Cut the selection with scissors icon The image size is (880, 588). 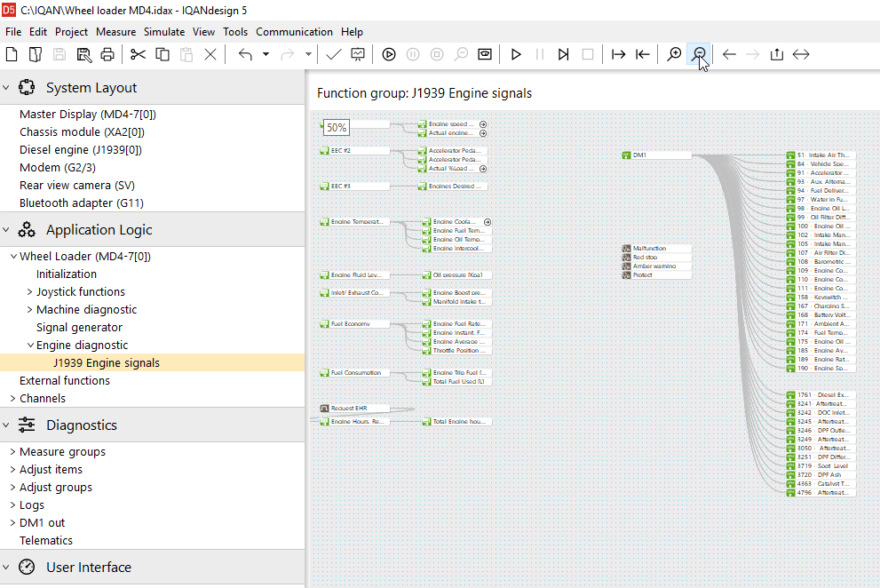tap(138, 54)
